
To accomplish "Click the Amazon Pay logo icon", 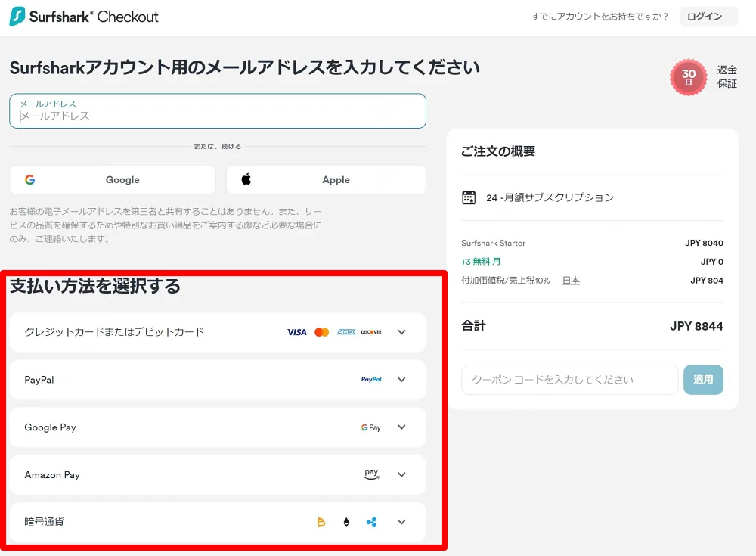I will pyautogui.click(x=371, y=474).
